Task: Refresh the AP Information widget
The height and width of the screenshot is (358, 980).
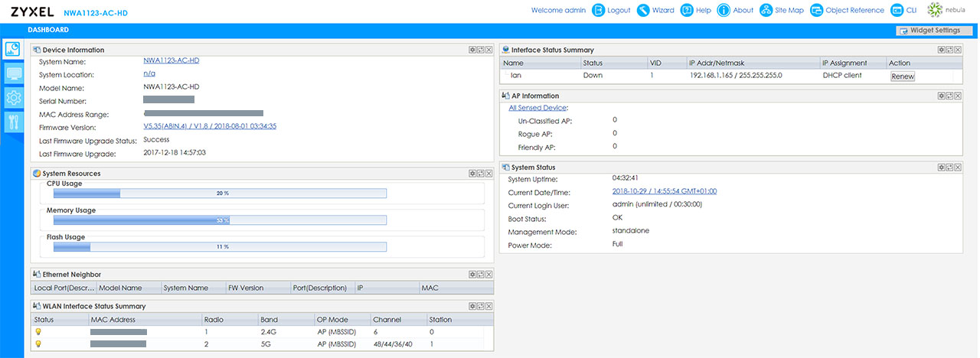Action: coord(949,96)
